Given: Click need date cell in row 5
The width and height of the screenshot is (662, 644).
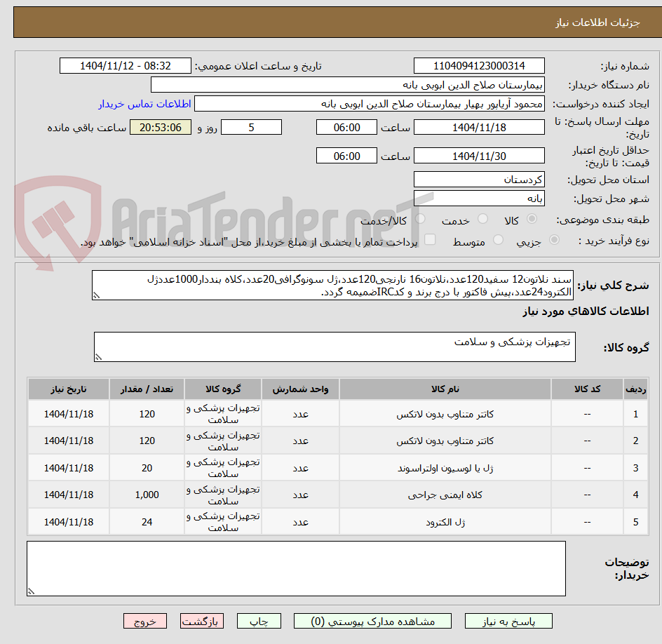Looking at the screenshot, I should tap(69, 523).
